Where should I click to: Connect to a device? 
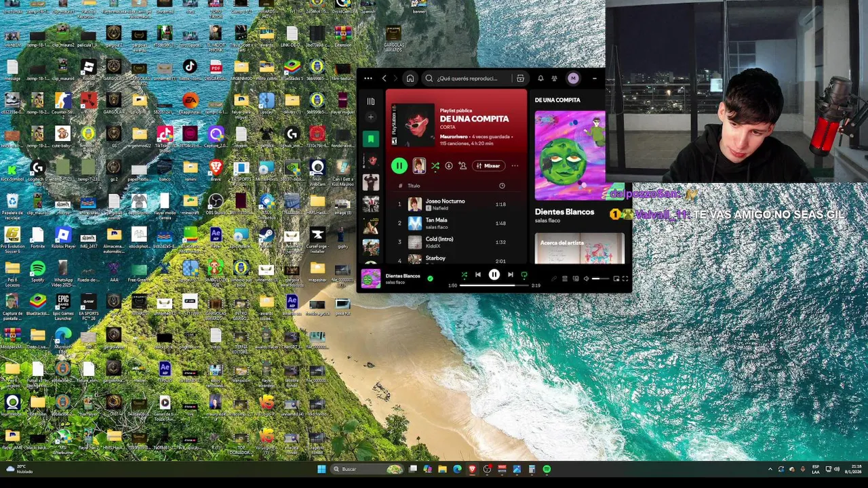pyautogui.click(x=576, y=279)
